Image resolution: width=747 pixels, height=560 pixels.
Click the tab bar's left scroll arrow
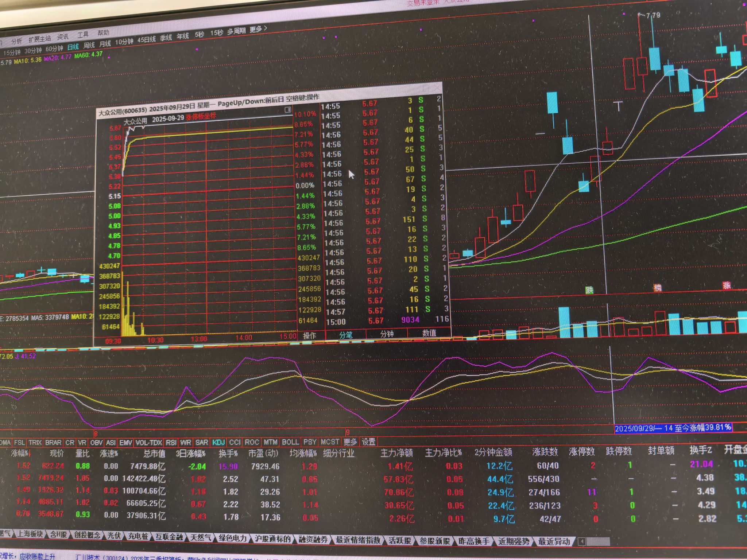(581, 541)
